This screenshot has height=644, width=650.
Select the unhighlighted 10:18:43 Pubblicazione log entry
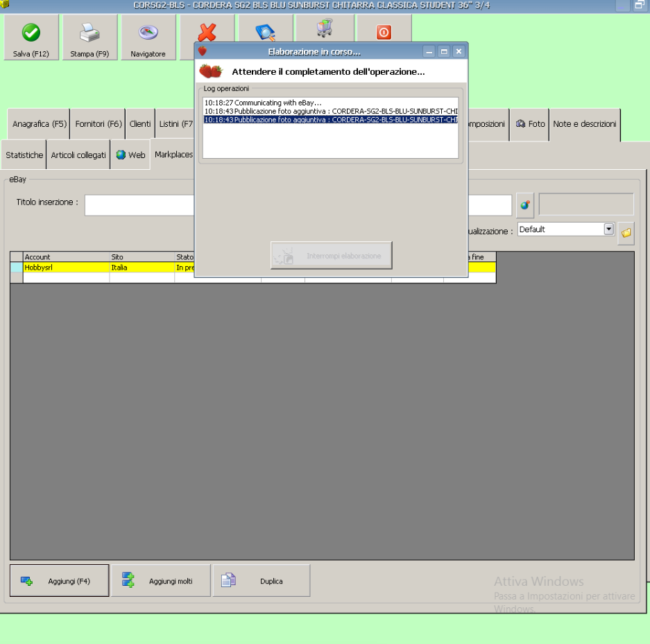[330, 112]
